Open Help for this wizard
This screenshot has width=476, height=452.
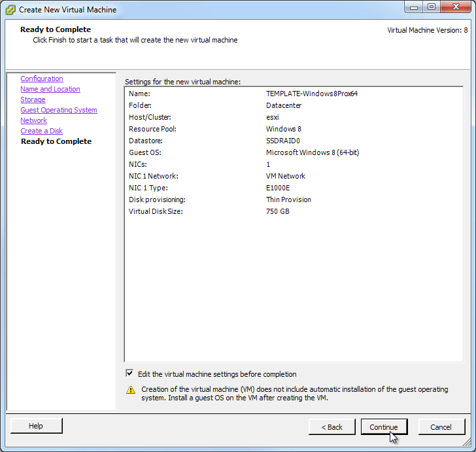coord(36,426)
